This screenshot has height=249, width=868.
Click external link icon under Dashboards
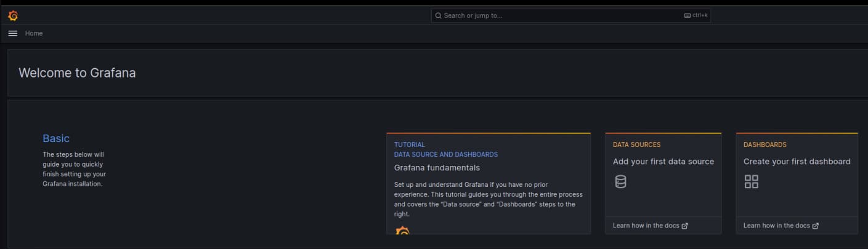coord(816,226)
